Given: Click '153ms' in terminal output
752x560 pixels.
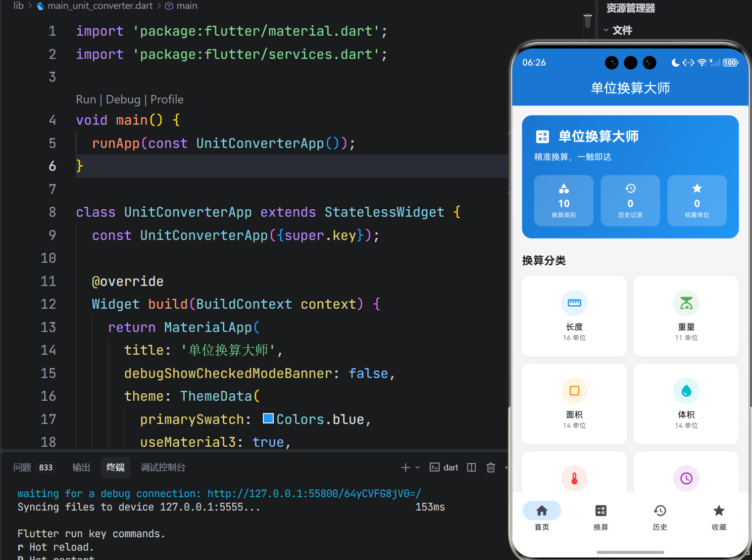Looking at the screenshot, I should pos(430,507).
